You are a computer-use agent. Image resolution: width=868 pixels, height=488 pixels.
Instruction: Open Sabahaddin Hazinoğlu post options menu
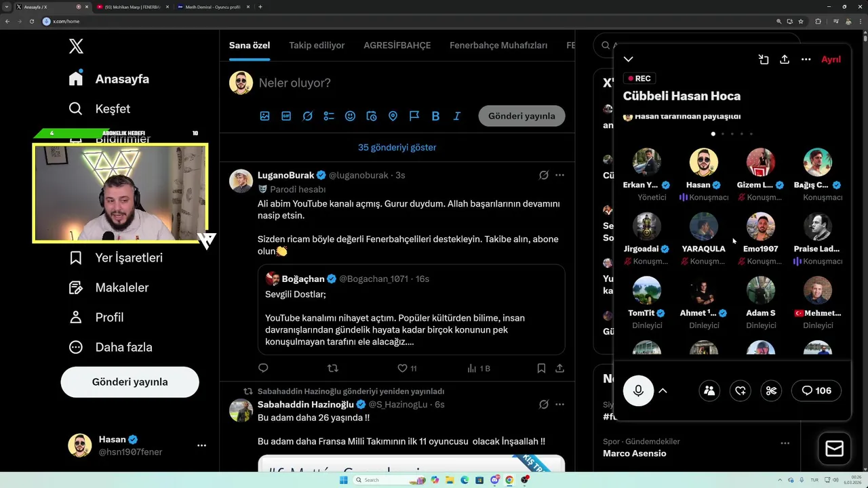(559, 404)
